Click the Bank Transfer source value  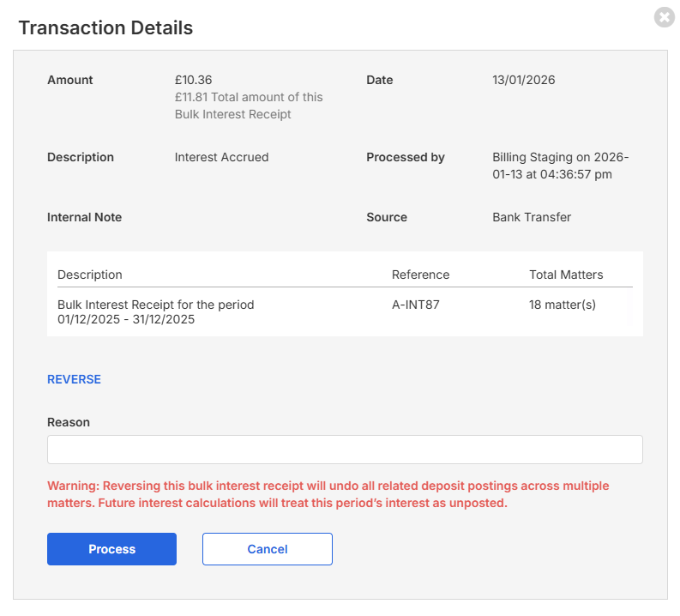click(x=532, y=217)
